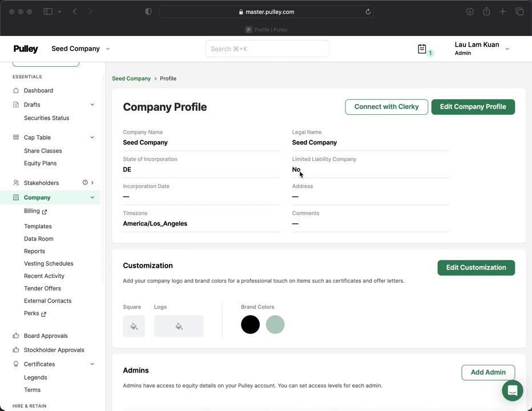This screenshot has width=532, height=411.
Task: Select the Profile | Pulley browser tab
Action: click(267, 30)
